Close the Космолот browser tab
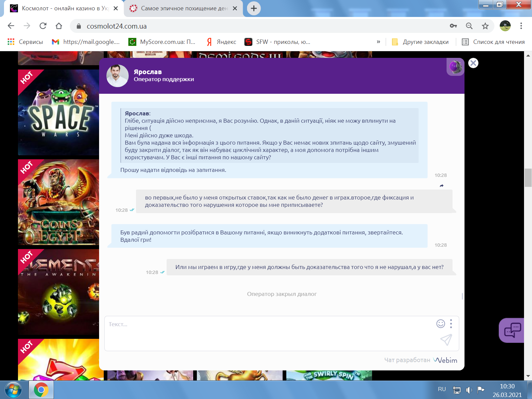532x399 pixels. [116, 8]
